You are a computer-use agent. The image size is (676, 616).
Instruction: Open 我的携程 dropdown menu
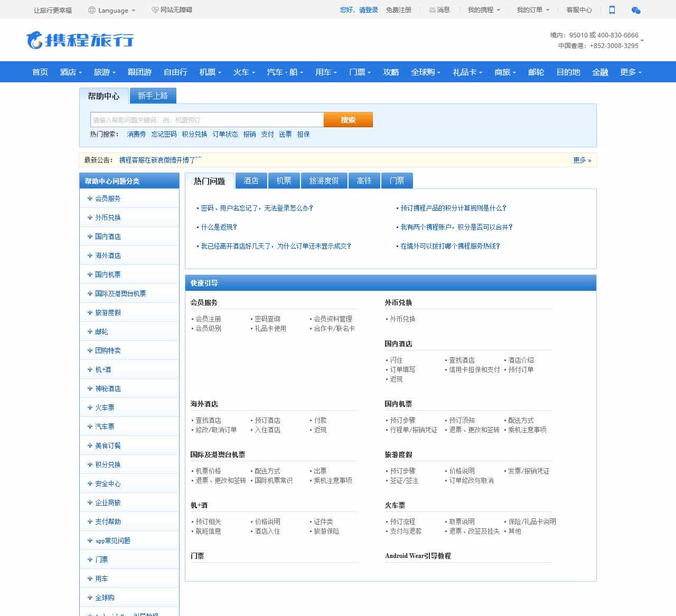click(x=484, y=10)
